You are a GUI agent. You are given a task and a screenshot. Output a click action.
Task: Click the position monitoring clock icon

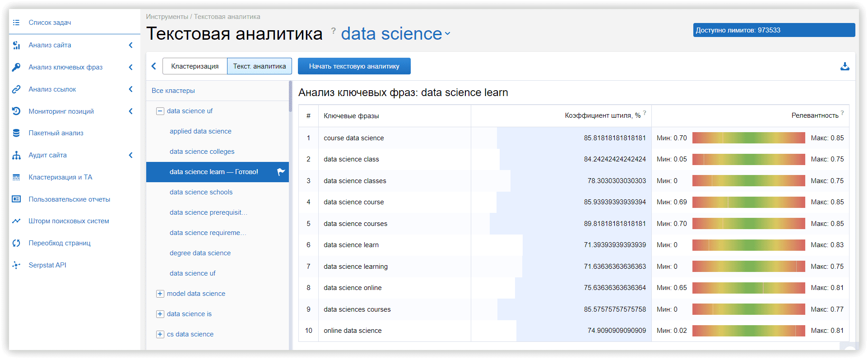click(x=16, y=111)
